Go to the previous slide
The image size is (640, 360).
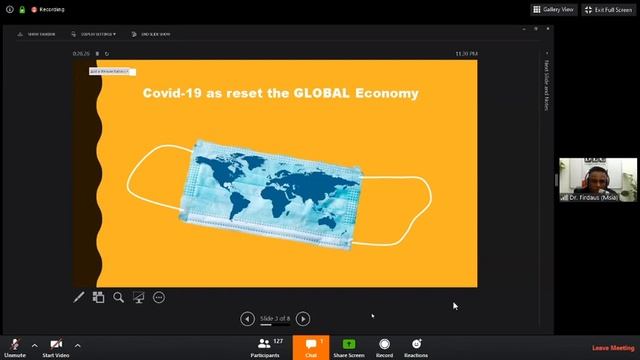pyautogui.click(x=247, y=319)
